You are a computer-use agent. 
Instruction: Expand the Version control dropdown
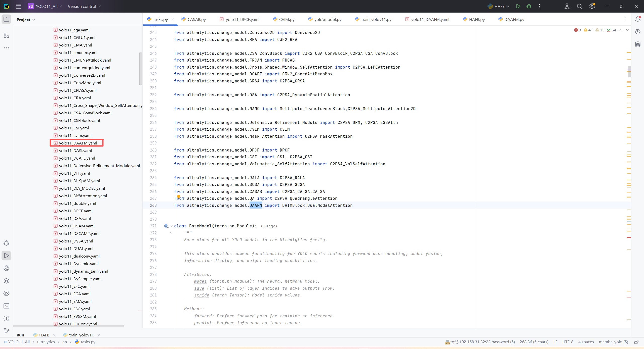84,6
